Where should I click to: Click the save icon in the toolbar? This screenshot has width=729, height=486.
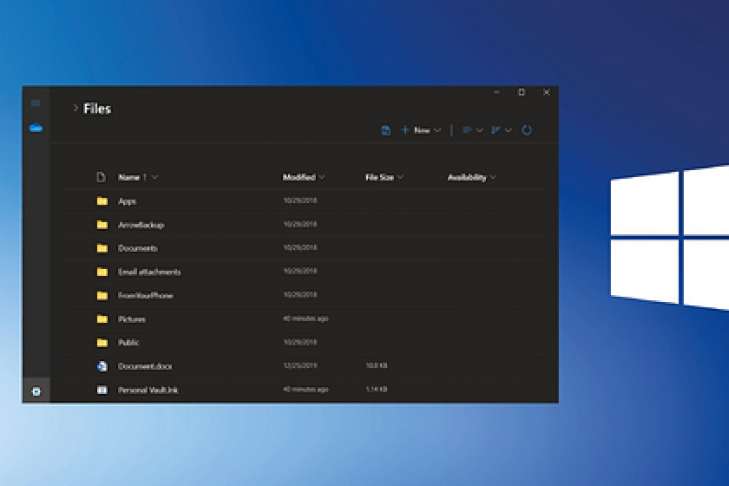coord(386,130)
